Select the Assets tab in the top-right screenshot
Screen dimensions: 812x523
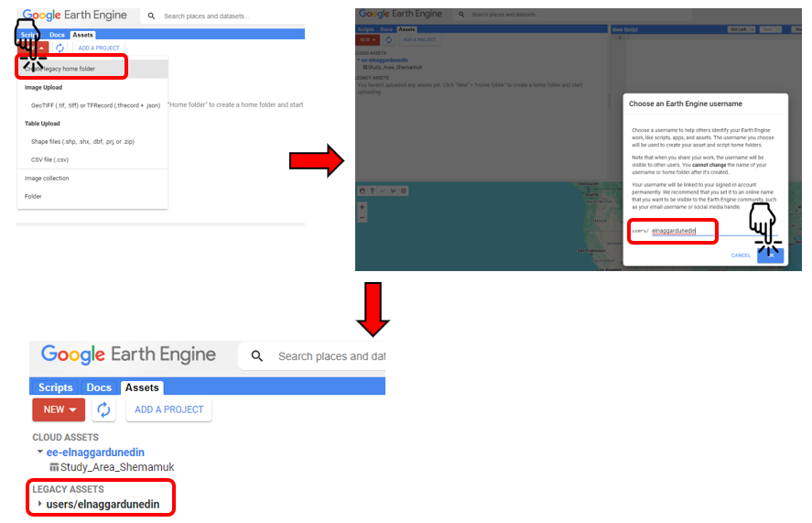tap(407, 29)
